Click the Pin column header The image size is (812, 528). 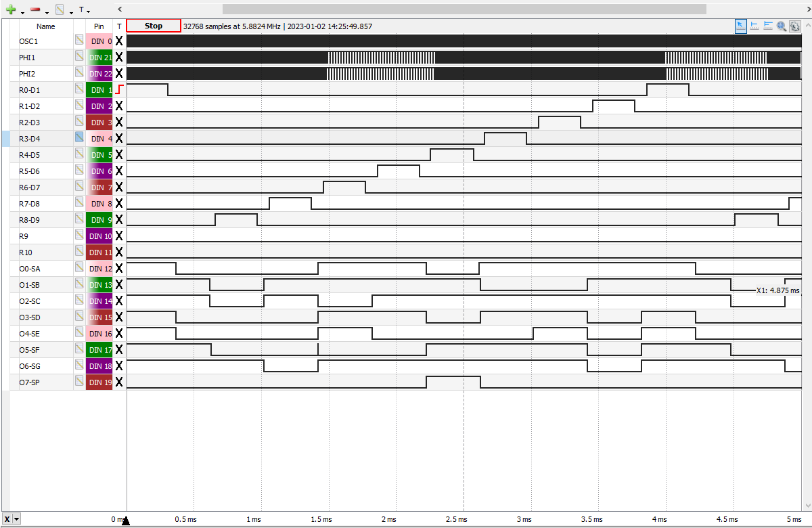[99, 26]
